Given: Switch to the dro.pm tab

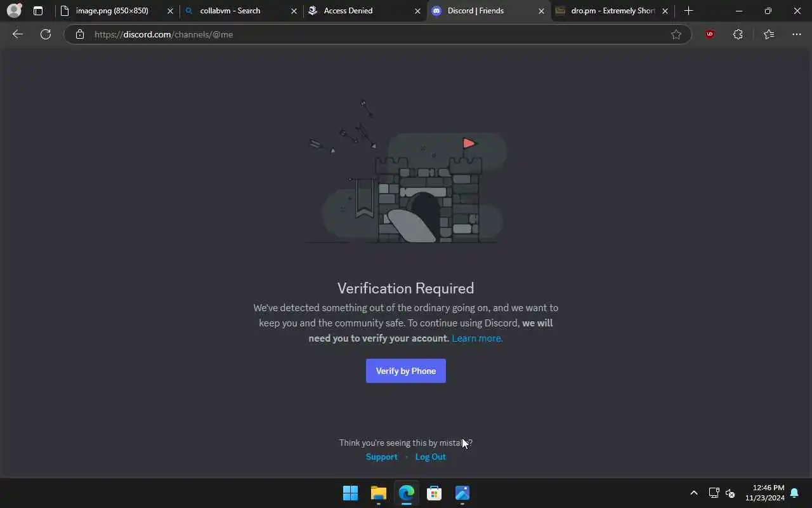Looking at the screenshot, I should click(613, 11).
